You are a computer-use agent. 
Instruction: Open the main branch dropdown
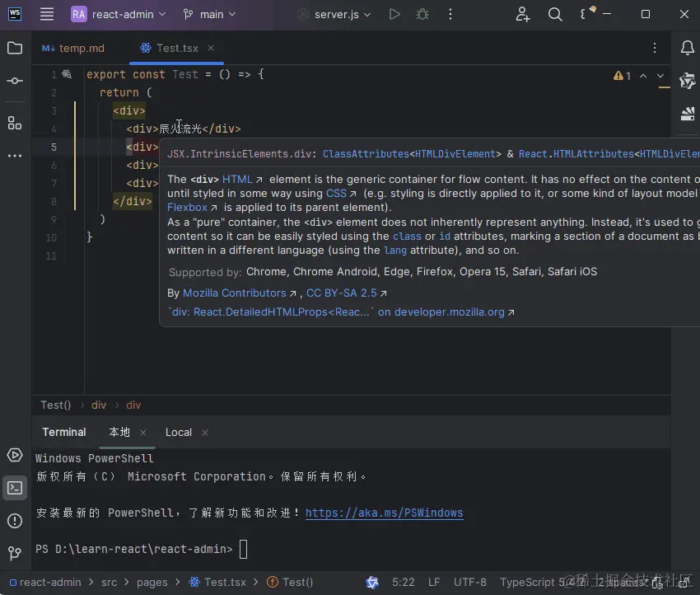click(209, 14)
